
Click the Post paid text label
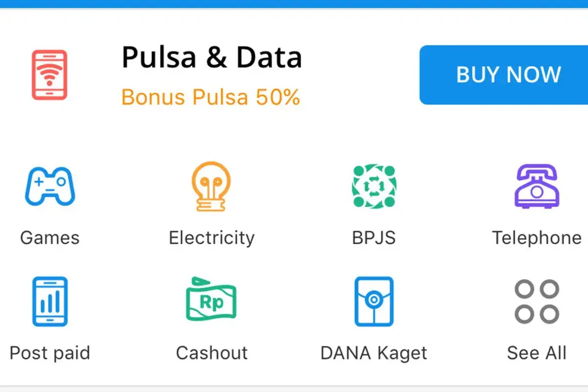pos(50,353)
